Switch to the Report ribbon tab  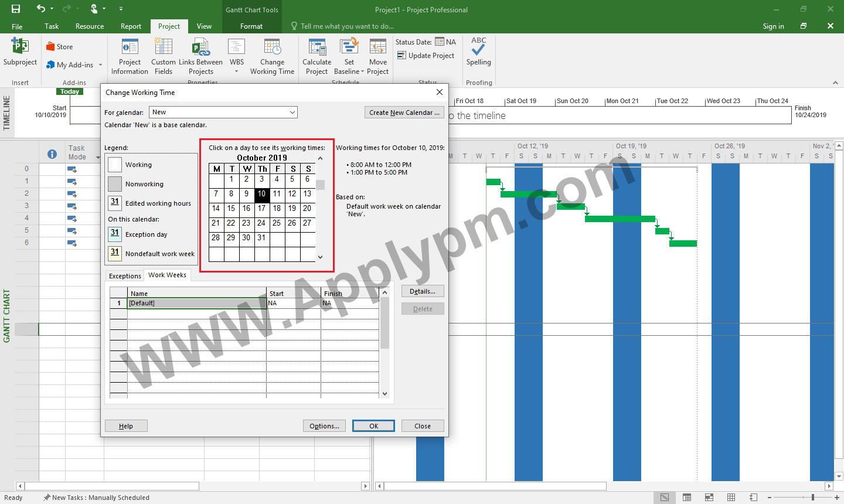(131, 26)
